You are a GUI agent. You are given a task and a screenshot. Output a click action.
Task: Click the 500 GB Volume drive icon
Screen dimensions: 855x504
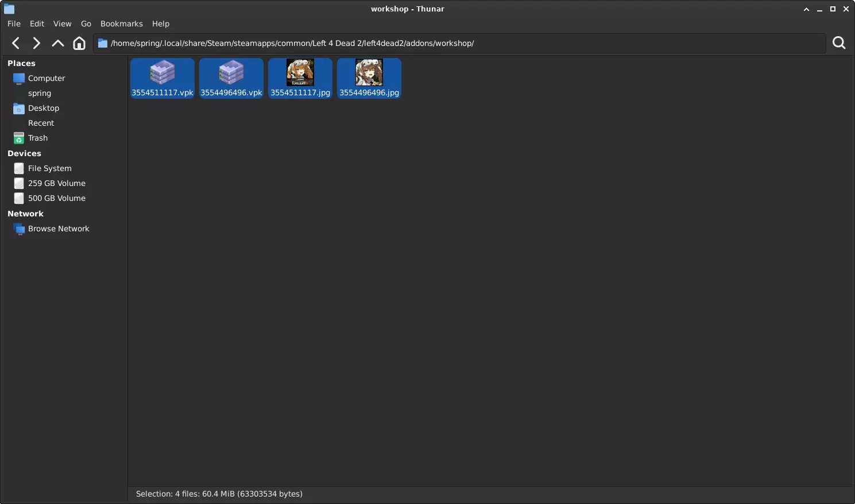pyautogui.click(x=19, y=198)
